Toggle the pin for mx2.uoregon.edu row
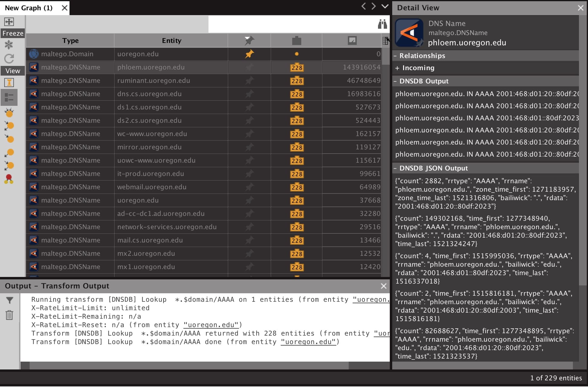The image size is (588, 387). click(x=249, y=254)
